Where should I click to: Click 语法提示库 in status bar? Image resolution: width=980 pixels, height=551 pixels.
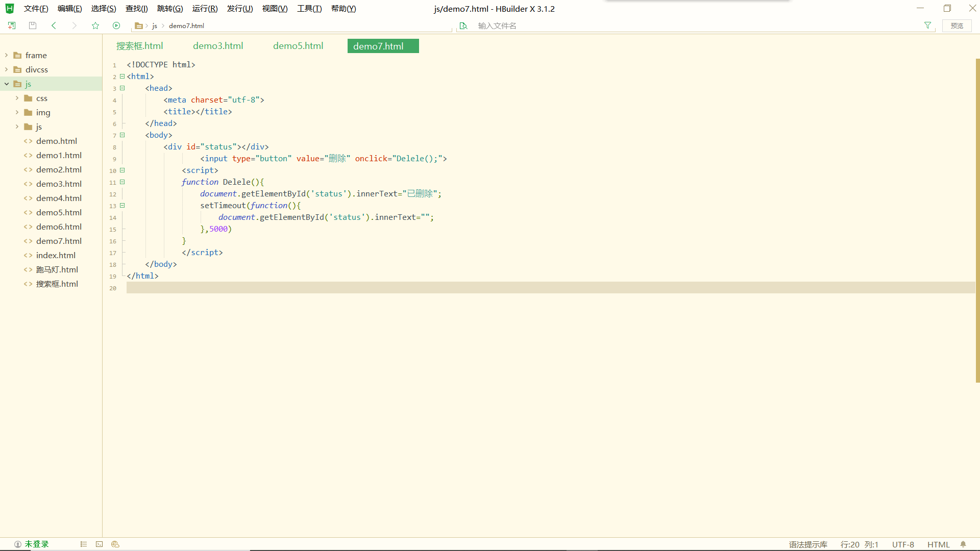(x=808, y=544)
